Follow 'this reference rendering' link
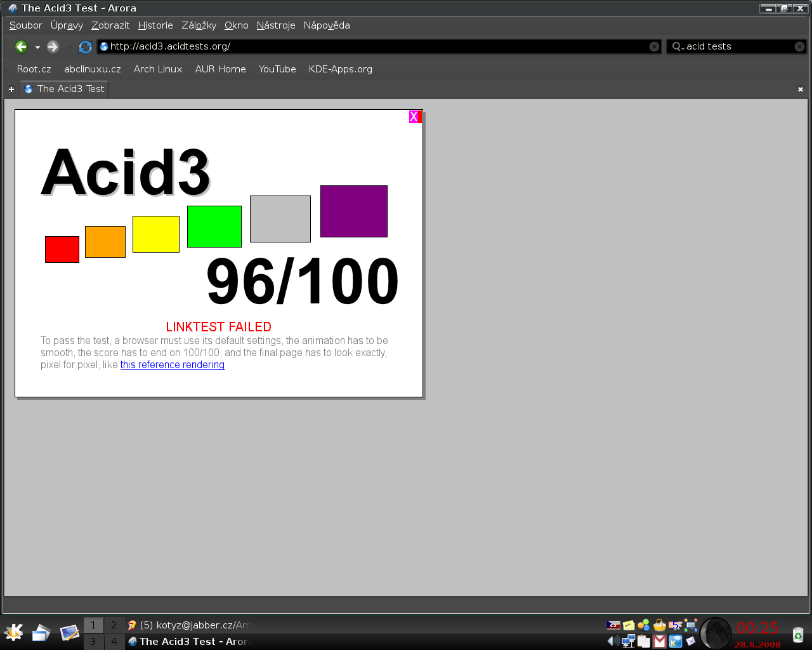The image size is (812, 650). [x=173, y=365]
